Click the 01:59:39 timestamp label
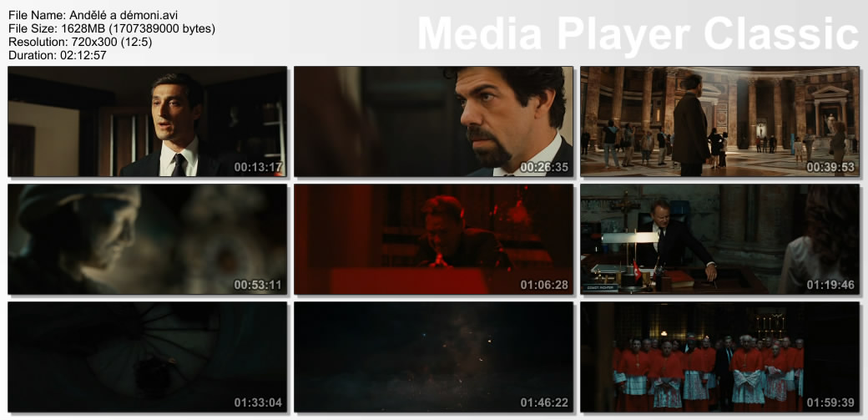Viewport: 868px width, 420px height. click(830, 402)
